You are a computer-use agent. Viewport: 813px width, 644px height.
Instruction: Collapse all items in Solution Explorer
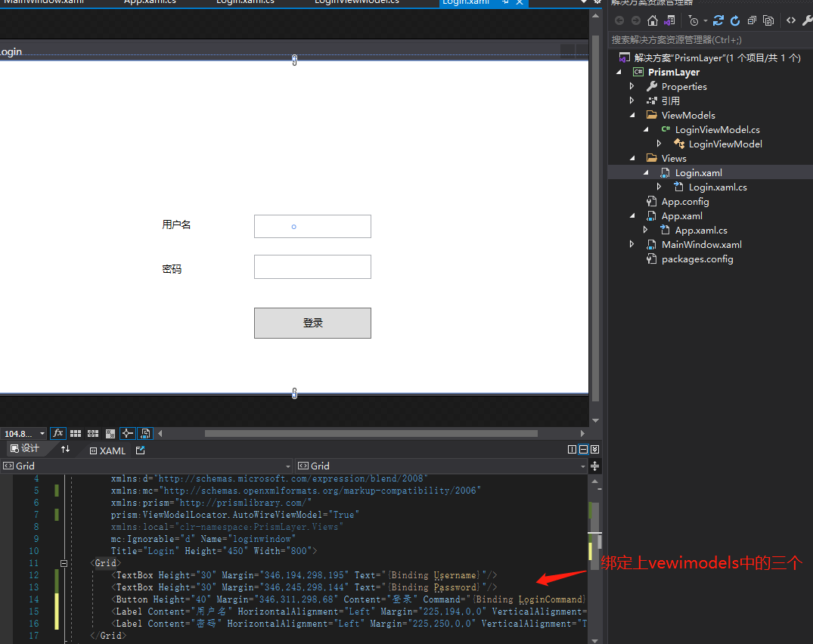coord(752,20)
